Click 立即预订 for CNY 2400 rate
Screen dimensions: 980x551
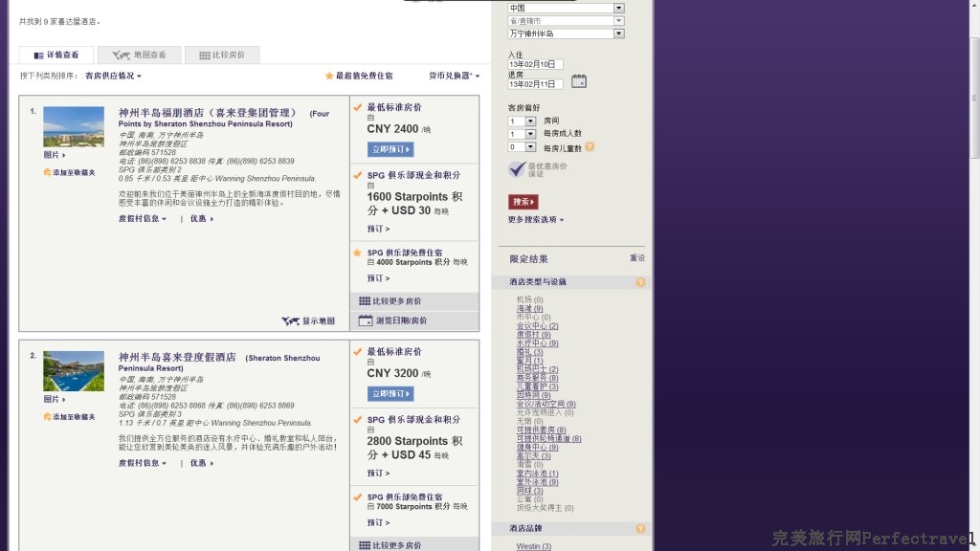point(390,149)
